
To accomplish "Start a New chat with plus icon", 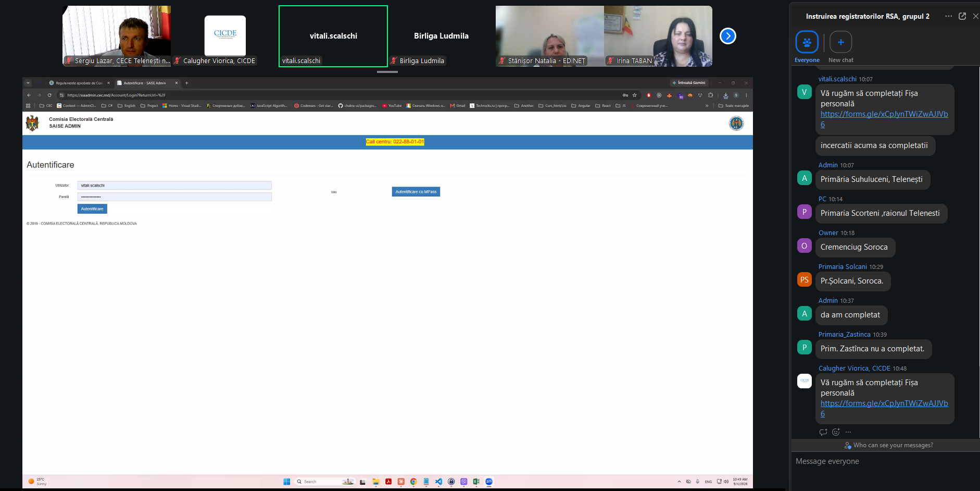I will tap(840, 42).
